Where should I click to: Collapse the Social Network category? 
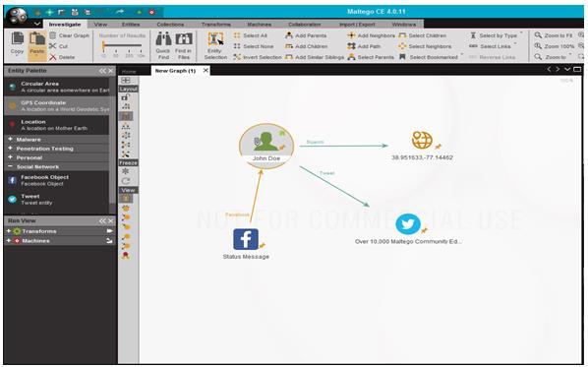(x=11, y=166)
